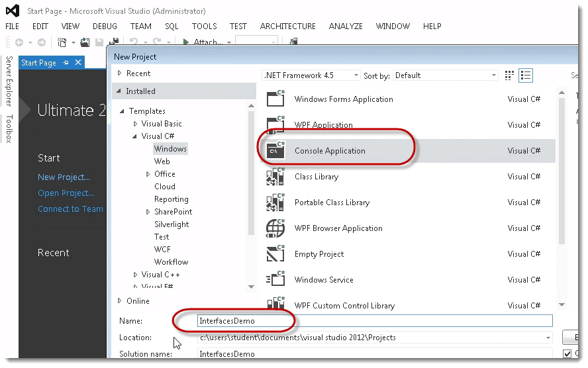Click the Redo toolbar icon
Viewport: 588px width, 368px height.
[157, 42]
